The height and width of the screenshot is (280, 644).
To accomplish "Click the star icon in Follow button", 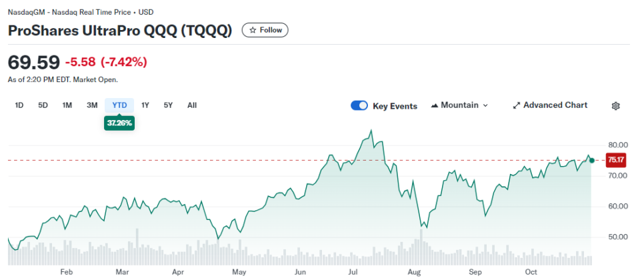I will [253, 30].
